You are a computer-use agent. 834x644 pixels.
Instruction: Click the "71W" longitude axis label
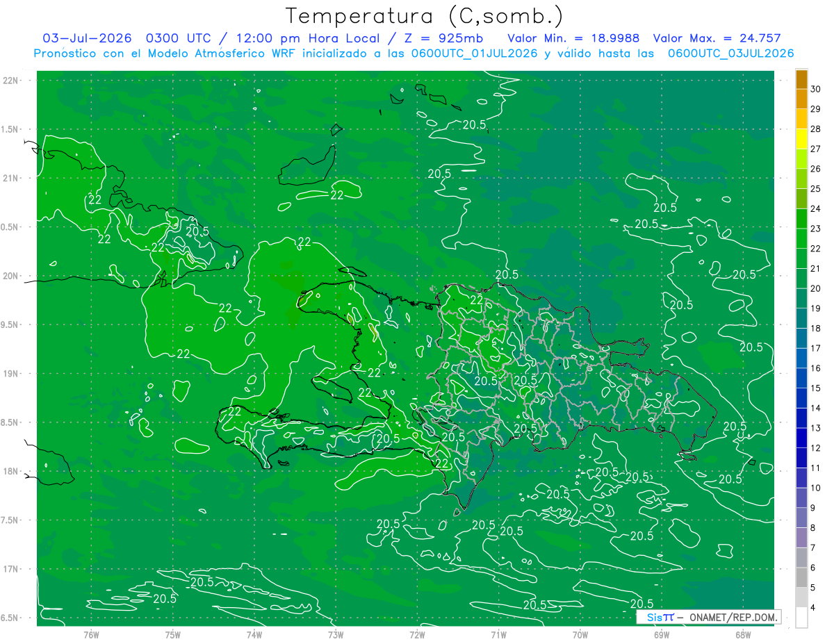[x=498, y=635]
